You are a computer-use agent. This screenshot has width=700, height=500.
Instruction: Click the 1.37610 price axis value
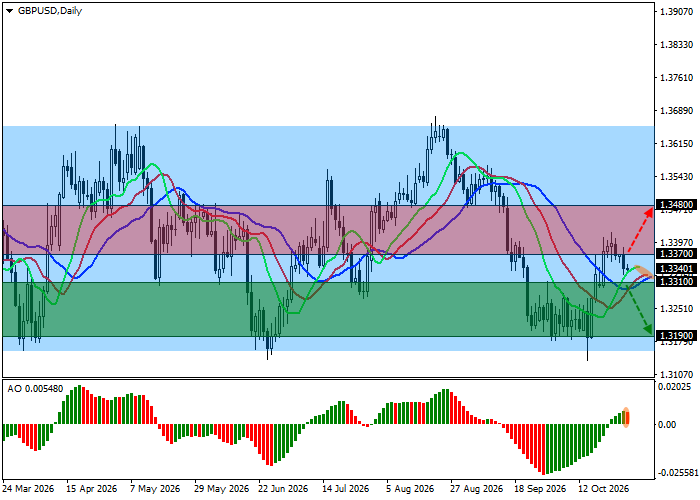pyautogui.click(x=677, y=78)
